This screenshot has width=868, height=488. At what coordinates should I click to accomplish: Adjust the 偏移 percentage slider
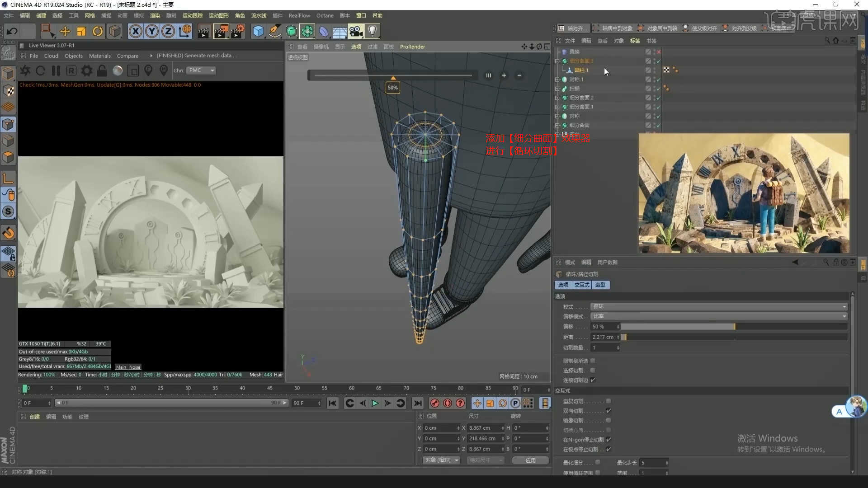(734, 326)
